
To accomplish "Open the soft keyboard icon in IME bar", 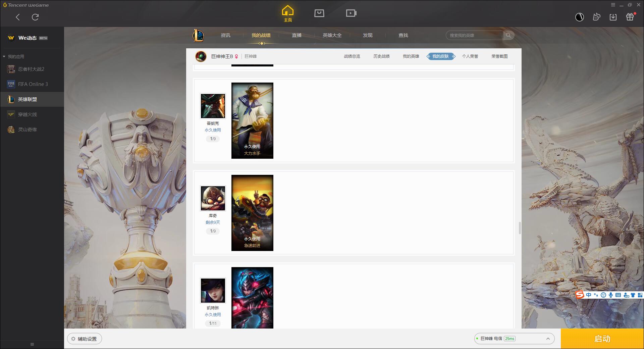I will pyautogui.click(x=618, y=295).
